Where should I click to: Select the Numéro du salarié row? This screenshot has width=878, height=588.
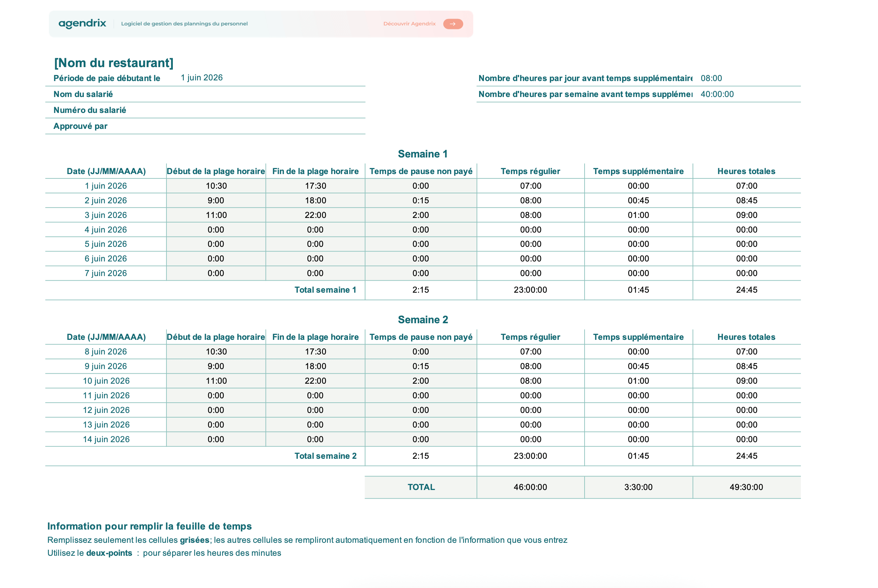205,110
